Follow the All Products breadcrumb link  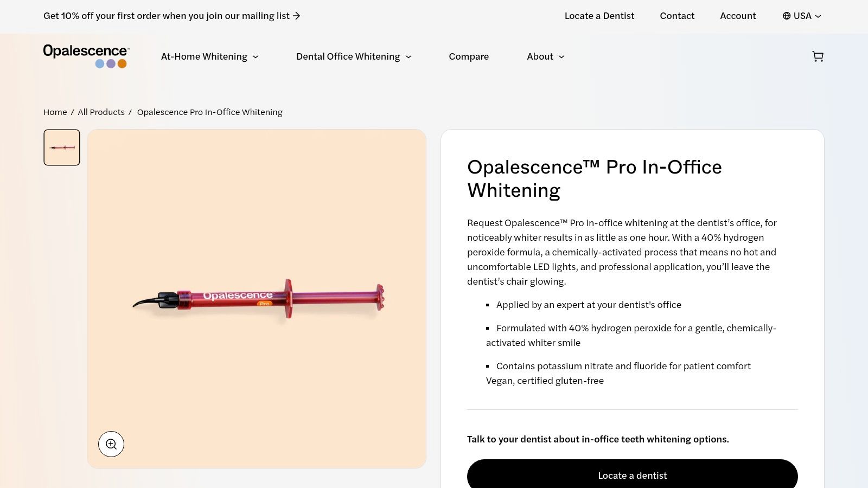(101, 112)
